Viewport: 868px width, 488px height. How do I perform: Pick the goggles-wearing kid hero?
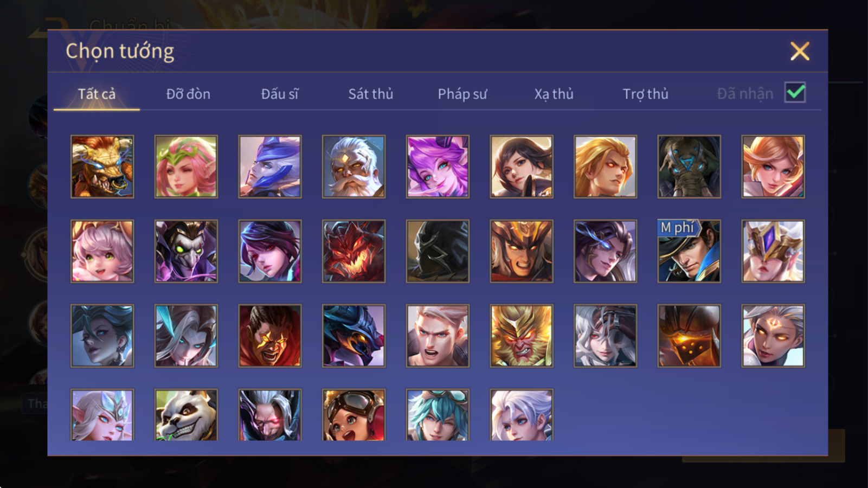click(353, 415)
